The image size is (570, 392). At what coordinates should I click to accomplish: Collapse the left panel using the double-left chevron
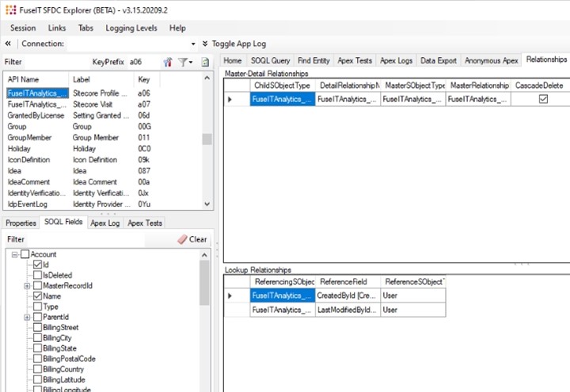click(8, 44)
